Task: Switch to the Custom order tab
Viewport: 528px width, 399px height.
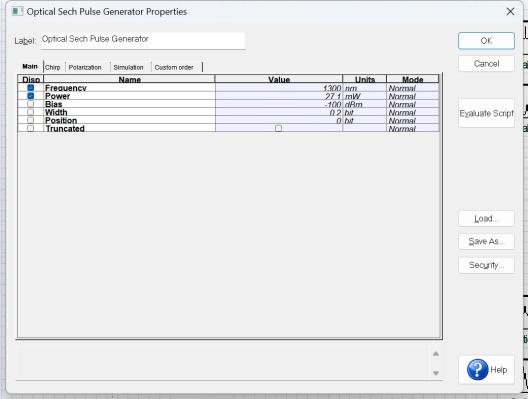Action: 174,67
